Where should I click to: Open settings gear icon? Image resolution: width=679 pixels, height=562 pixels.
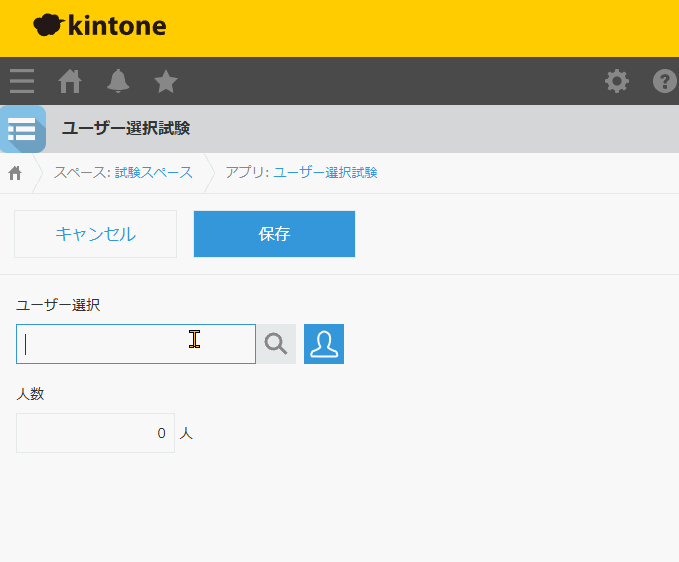617,81
